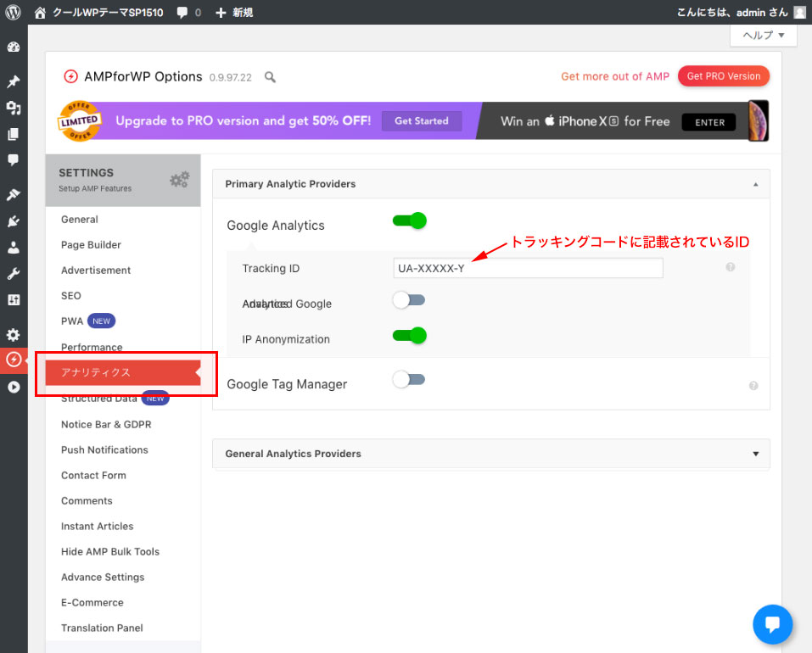The width and height of the screenshot is (812, 653).
Task: Open Users person icon in sidebar
Action: (14, 248)
